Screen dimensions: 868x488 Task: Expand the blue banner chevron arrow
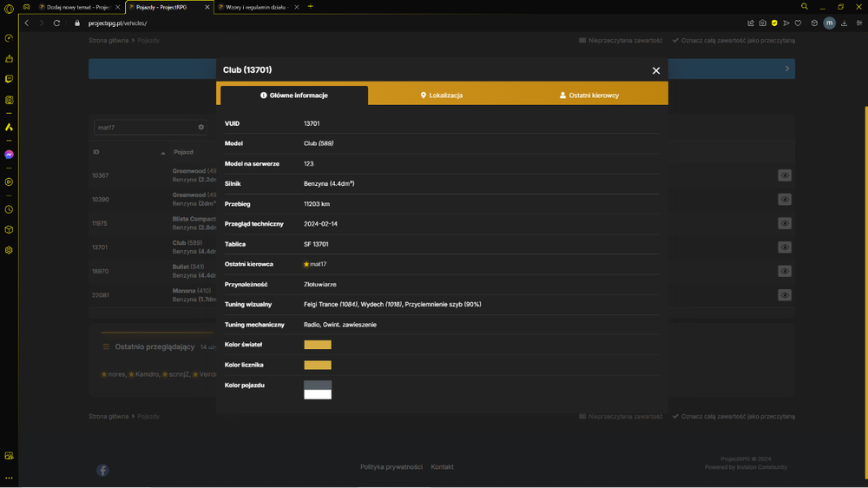point(786,69)
